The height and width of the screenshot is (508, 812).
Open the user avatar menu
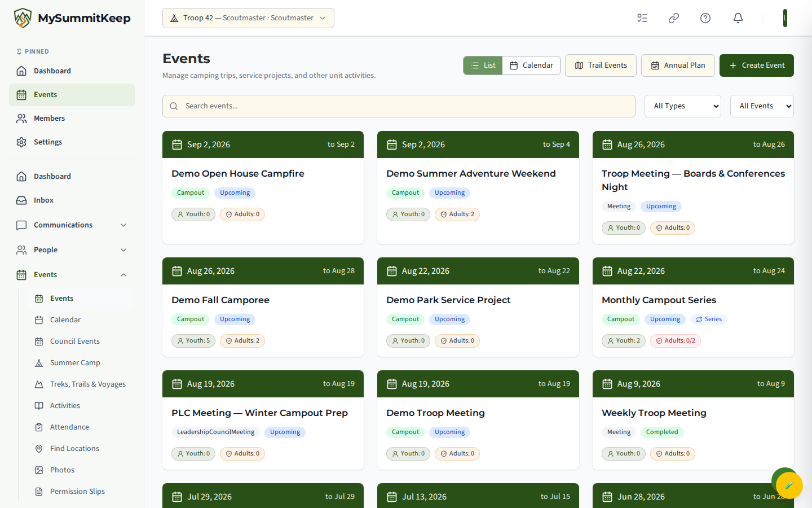coord(785,18)
